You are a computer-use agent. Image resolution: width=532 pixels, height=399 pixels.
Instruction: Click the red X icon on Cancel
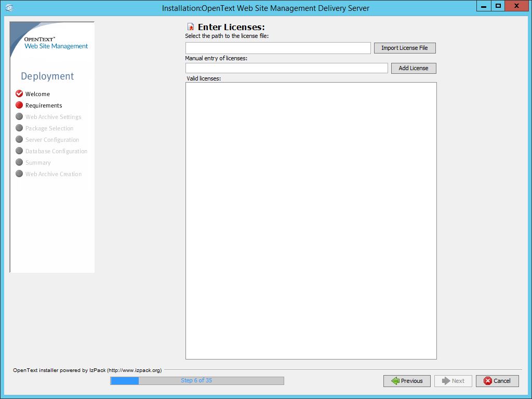point(488,381)
